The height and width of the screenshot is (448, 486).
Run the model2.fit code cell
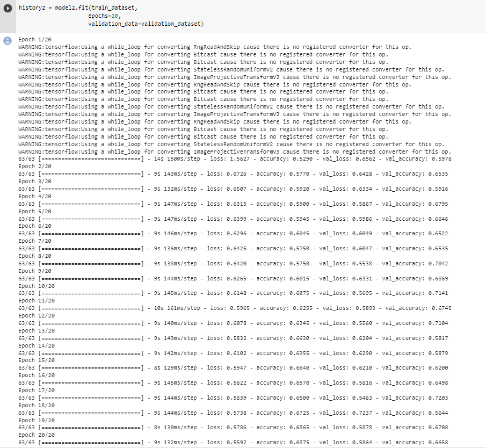[x=8, y=9]
